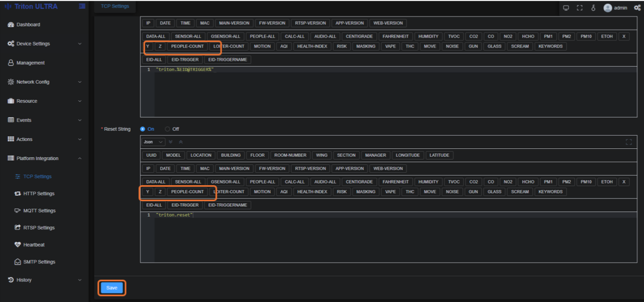Expand the Actions submenu chevron
Viewport: 644px width, 302px height.
click(80, 139)
